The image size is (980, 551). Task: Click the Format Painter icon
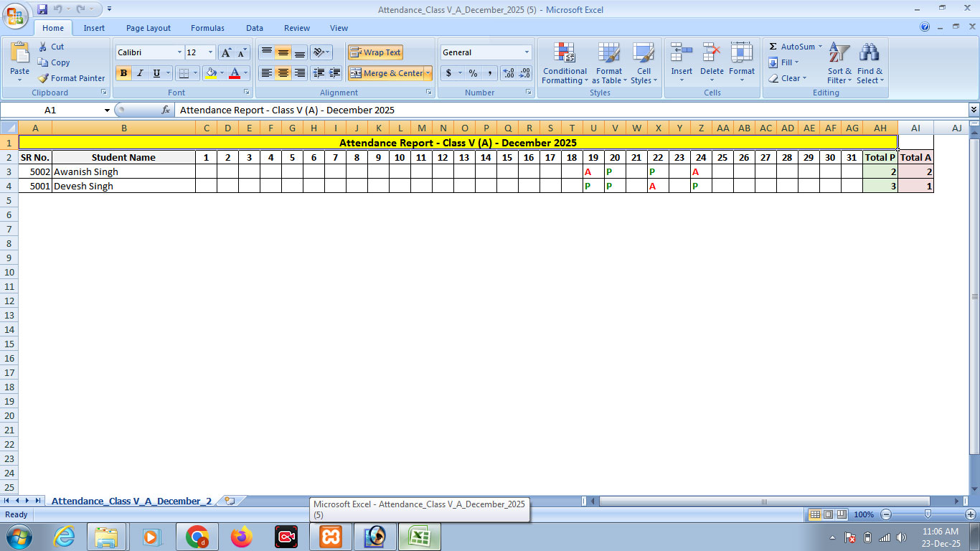[44, 78]
